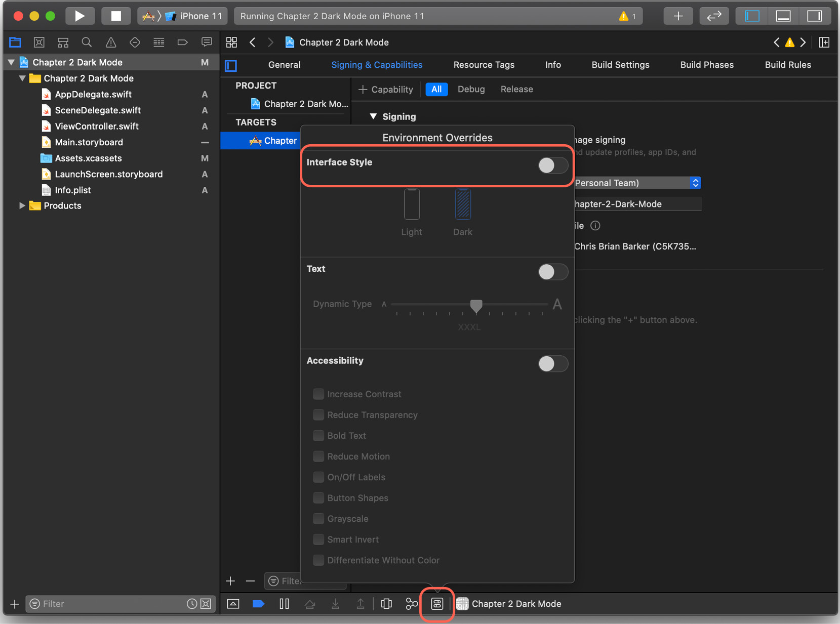Open the Team dropdown (Personal Team)

637,183
